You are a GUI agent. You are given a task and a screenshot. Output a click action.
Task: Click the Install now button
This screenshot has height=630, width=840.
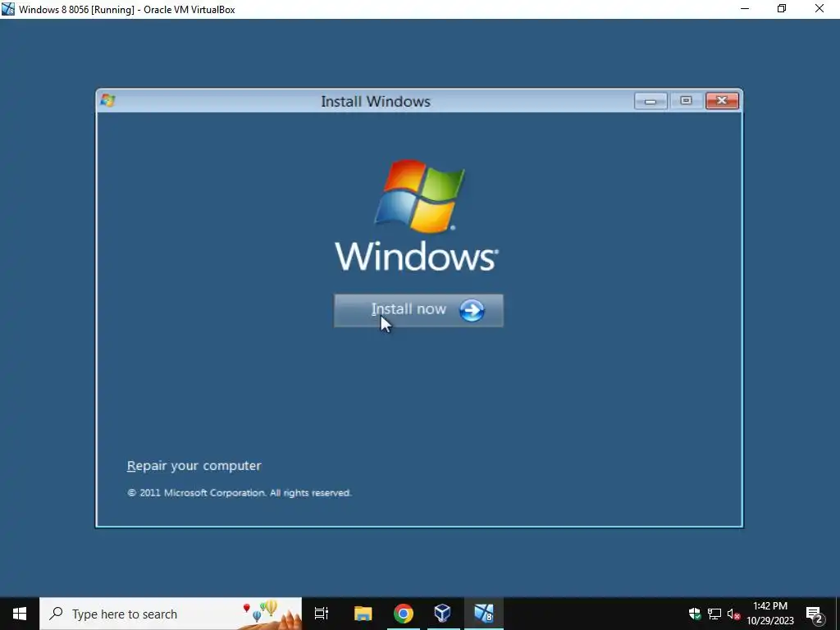(418, 310)
